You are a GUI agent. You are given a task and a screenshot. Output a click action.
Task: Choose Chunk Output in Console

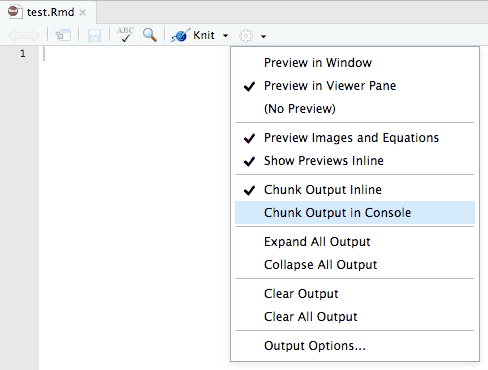(355, 213)
